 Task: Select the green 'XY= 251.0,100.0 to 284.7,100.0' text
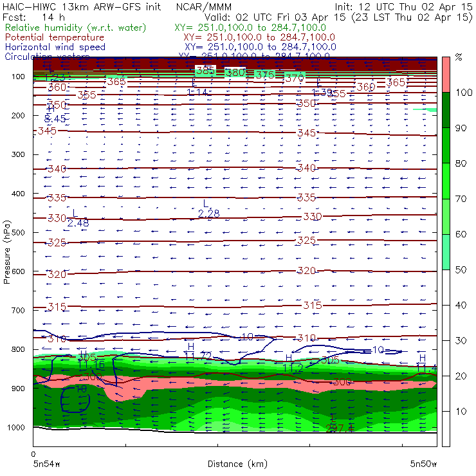[250, 28]
